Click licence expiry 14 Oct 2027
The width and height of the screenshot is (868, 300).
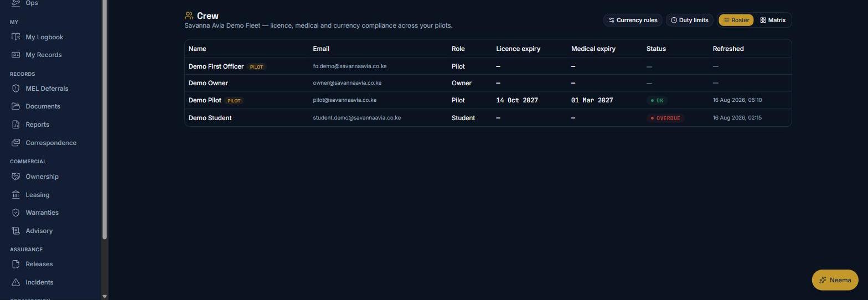pyautogui.click(x=517, y=100)
